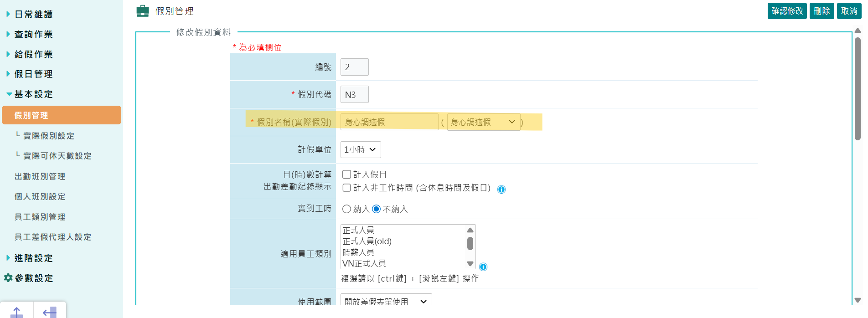Click the 確認修改 button
This screenshot has width=868, height=318.
[x=787, y=11]
